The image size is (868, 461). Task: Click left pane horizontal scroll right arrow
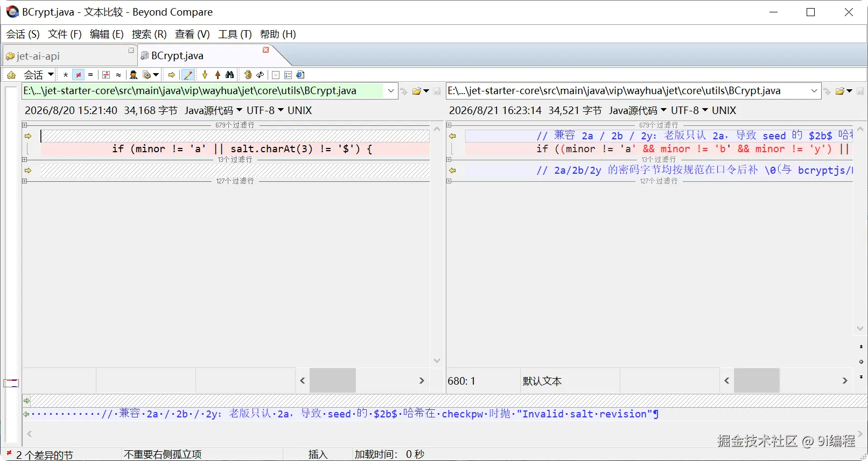[422, 380]
